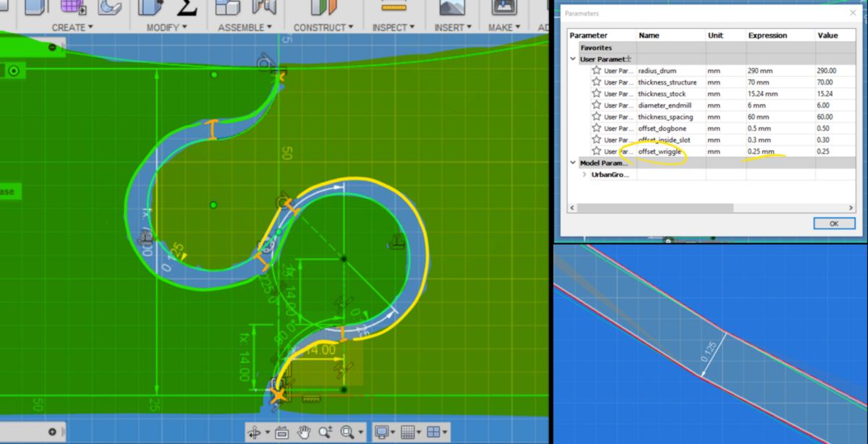The height and width of the screenshot is (444, 868).
Task: Favorite the thickness_structure parameter star
Action: tap(597, 82)
